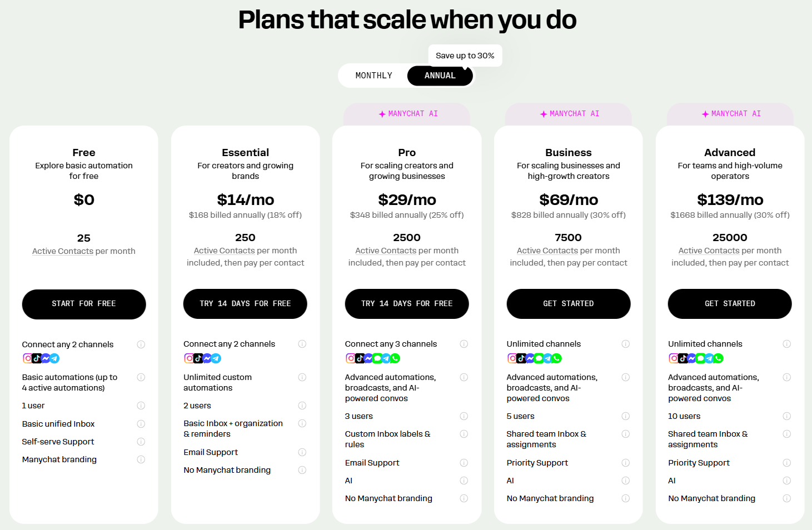Switch billing to Monthly

coord(373,76)
